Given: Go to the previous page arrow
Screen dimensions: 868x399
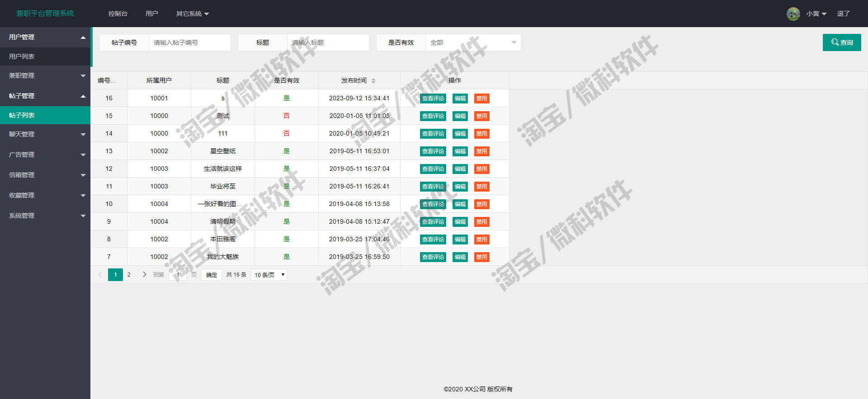Looking at the screenshot, I should (x=100, y=274).
